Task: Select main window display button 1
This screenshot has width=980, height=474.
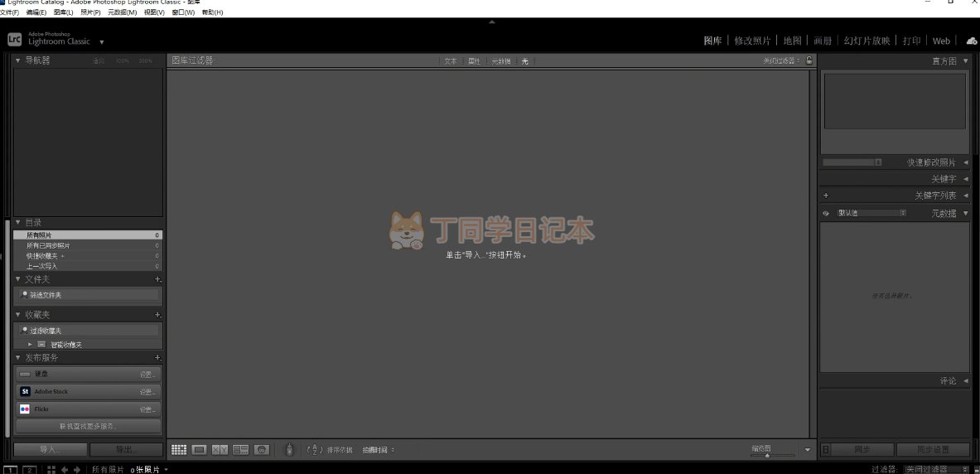Action: pos(10,470)
